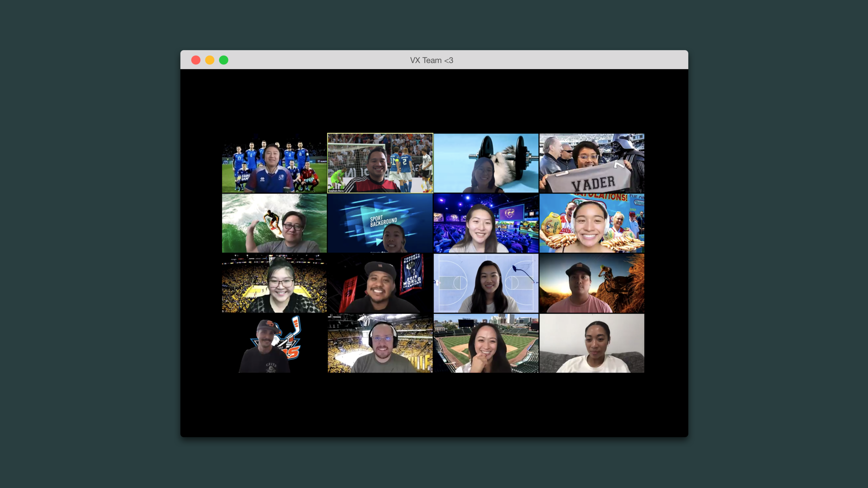Open the video tile showing VADER jersey
The height and width of the screenshot is (488, 868).
(x=592, y=163)
